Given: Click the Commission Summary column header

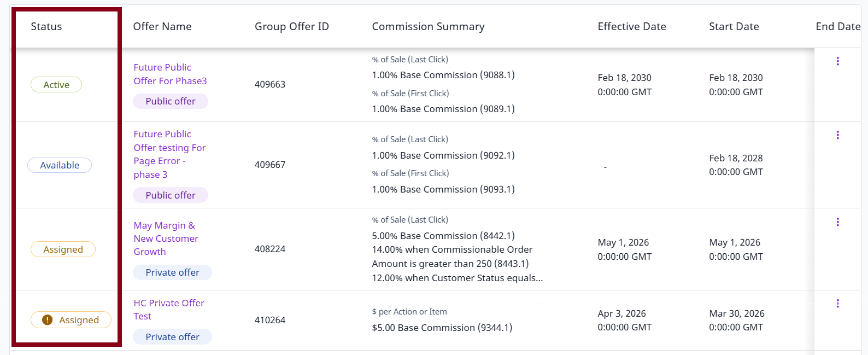Looking at the screenshot, I should click(x=428, y=26).
